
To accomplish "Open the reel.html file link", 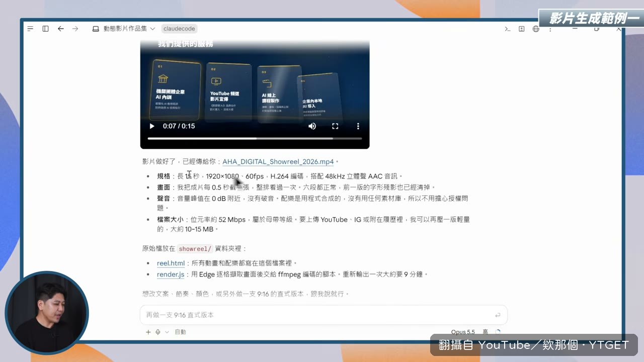I will click(171, 263).
